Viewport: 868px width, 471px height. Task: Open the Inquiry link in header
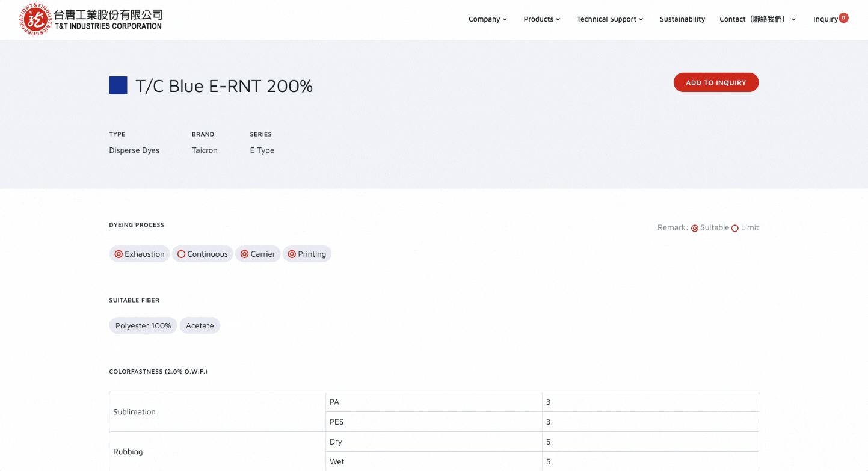pyautogui.click(x=825, y=19)
